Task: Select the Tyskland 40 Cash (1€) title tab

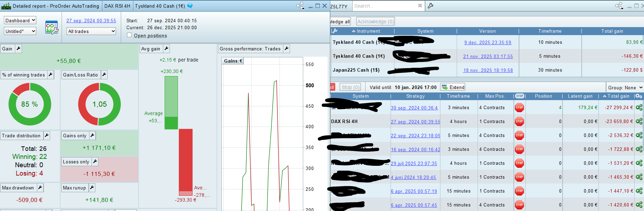Action: point(160,6)
